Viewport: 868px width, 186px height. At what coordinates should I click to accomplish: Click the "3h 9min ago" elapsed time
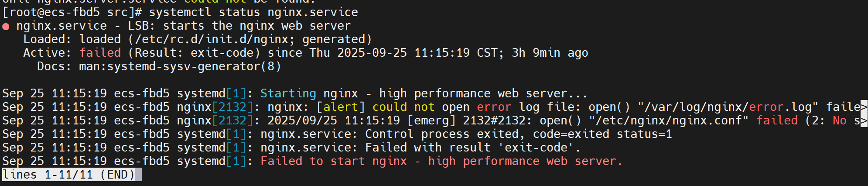pyautogui.click(x=550, y=53)
